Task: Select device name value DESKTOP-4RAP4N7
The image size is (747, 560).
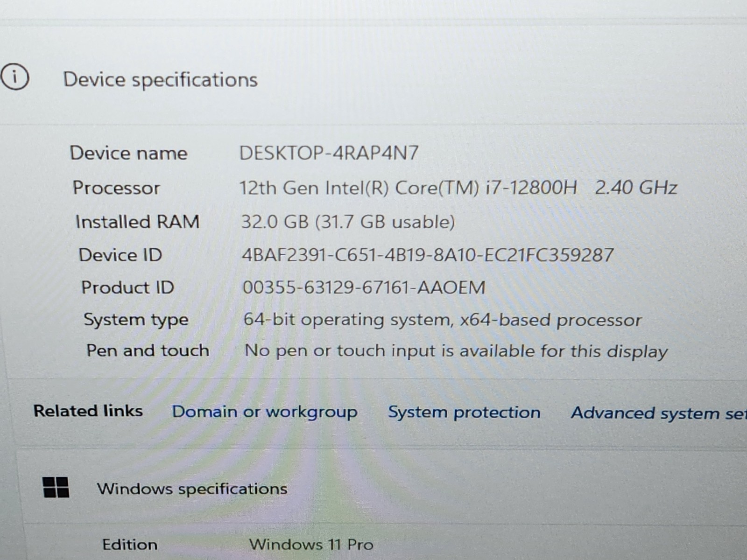Action: pos(329,153)
